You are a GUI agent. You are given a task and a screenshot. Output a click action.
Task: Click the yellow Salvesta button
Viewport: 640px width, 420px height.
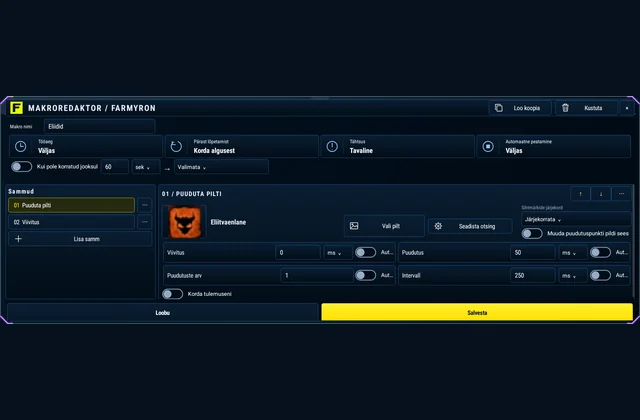[477, 313]
